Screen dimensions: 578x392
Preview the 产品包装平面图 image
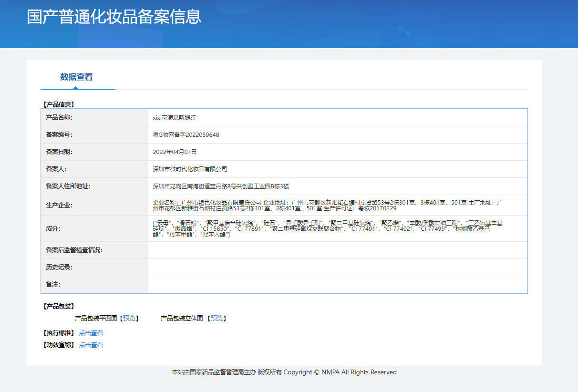129,319
